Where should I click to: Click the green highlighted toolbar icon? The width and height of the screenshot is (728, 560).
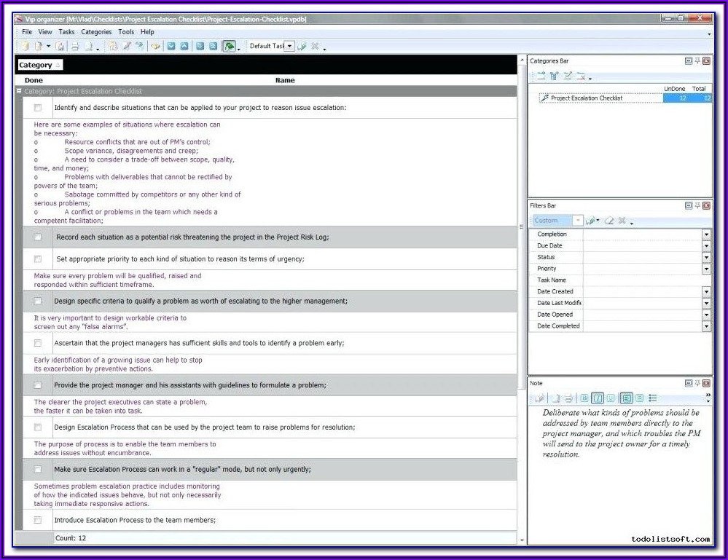[229, 47]
